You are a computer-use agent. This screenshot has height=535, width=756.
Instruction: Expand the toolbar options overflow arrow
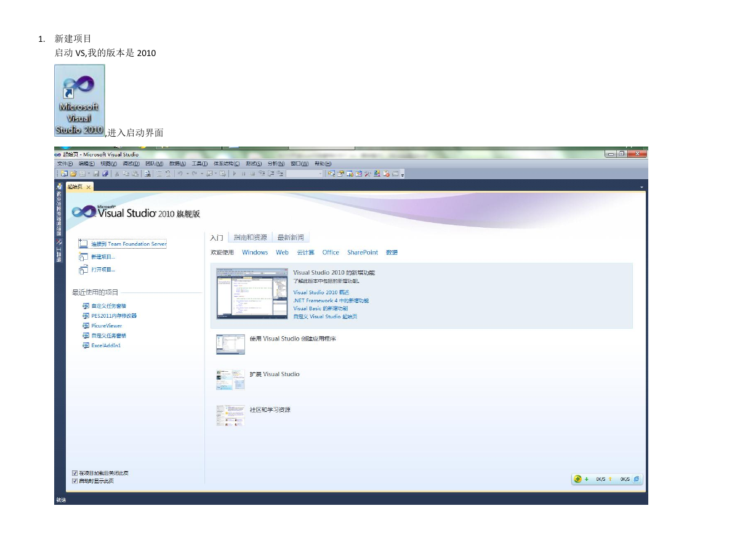(403, 174)
